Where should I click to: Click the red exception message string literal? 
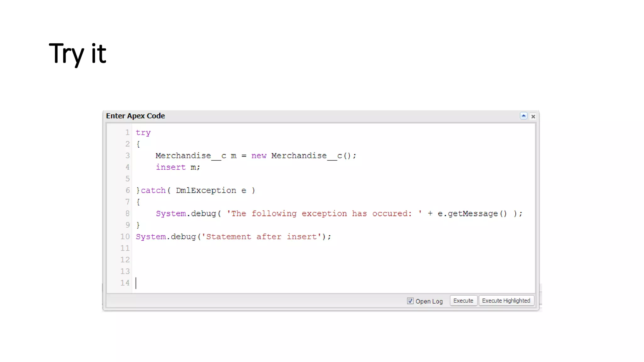[x=324, y=214]
